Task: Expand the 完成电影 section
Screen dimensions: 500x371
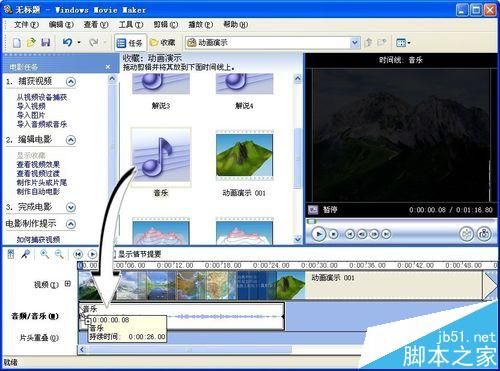Action: coord(71,207)
